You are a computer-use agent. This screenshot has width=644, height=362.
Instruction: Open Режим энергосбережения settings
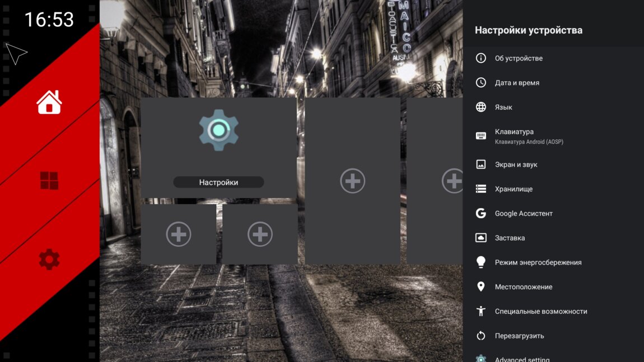538,262
